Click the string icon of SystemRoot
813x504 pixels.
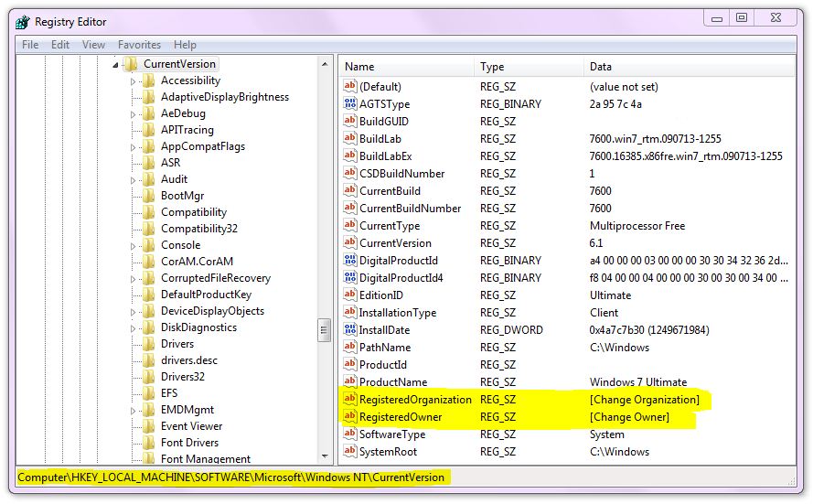350,451
